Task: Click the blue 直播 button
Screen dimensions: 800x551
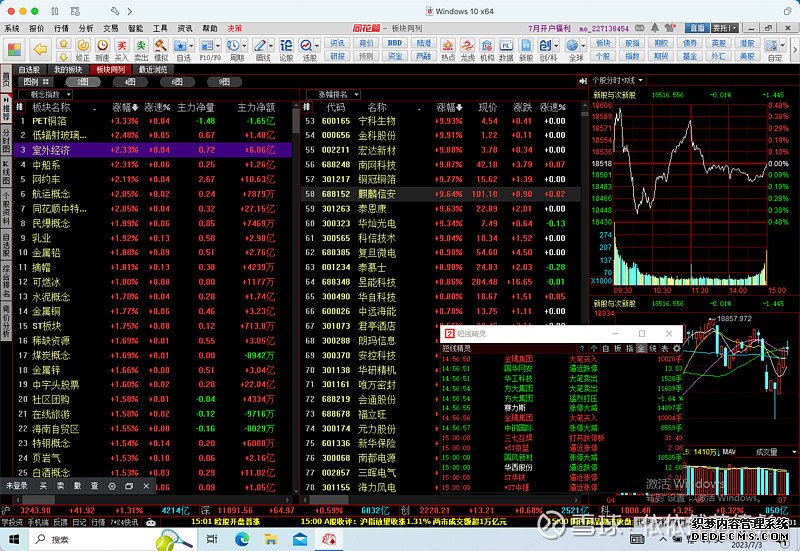Action: [x=697, y=28]
